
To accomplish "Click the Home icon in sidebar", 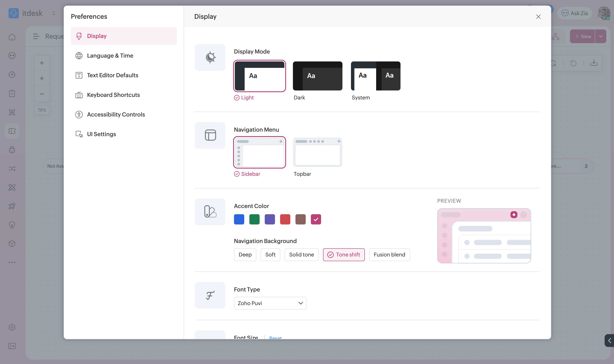I will point(12,37).
